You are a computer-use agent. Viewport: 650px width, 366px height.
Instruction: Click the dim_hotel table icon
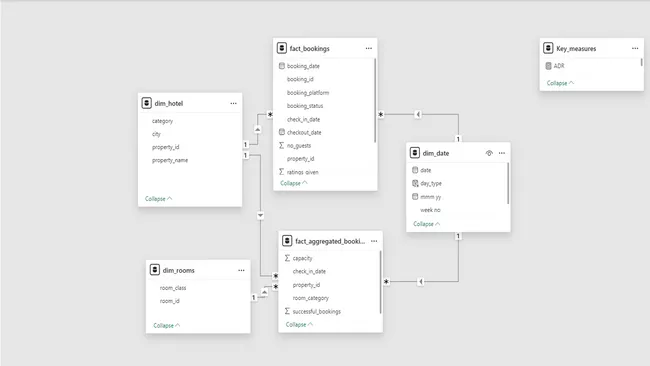pos(146,103)
